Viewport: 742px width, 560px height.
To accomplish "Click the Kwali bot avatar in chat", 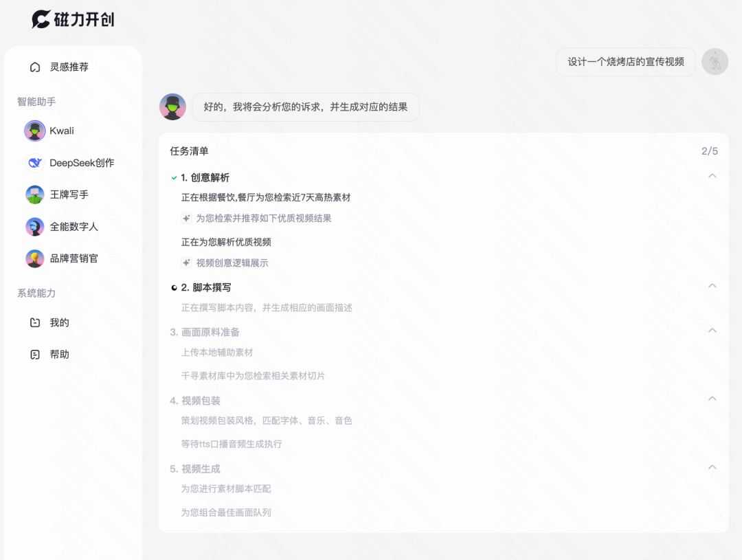I will (172, 107).
